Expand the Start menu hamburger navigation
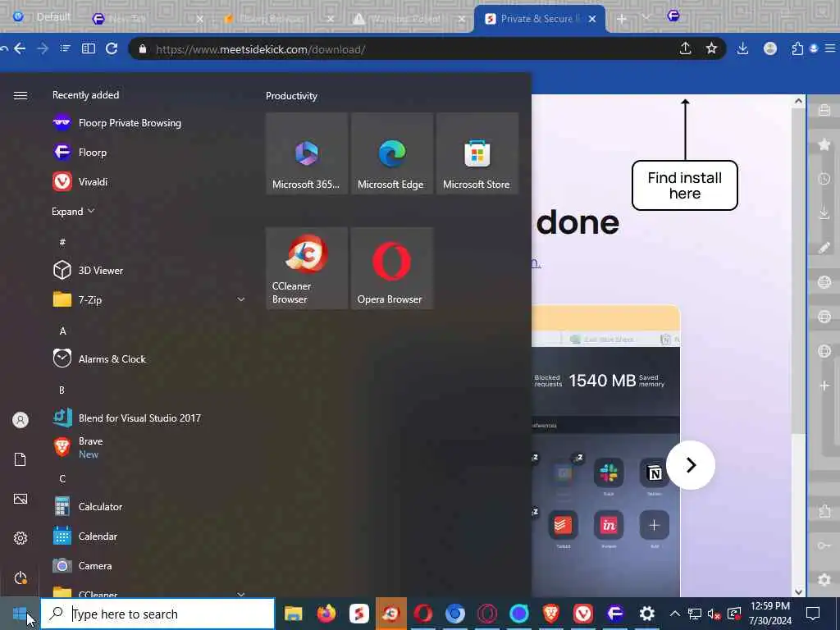840x630 pixels. [21, 95]
